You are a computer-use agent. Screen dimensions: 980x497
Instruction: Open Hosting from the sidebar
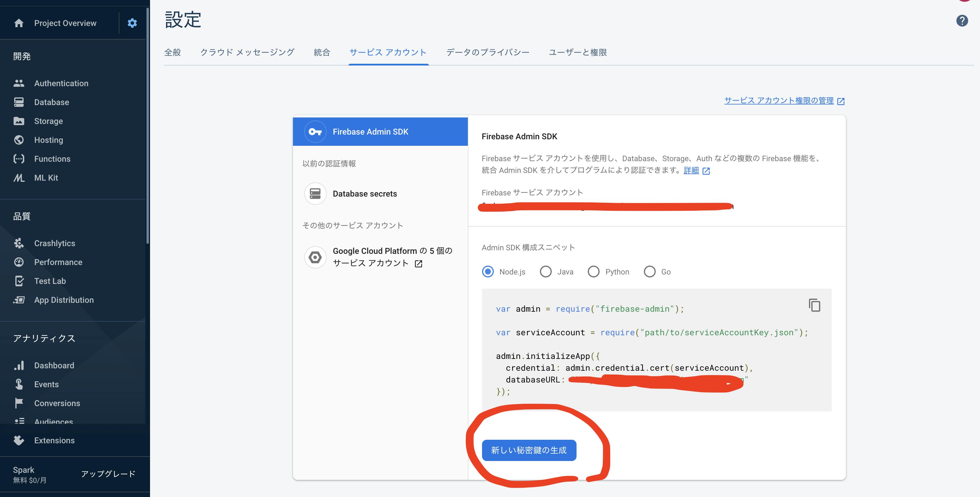[48, 140]
